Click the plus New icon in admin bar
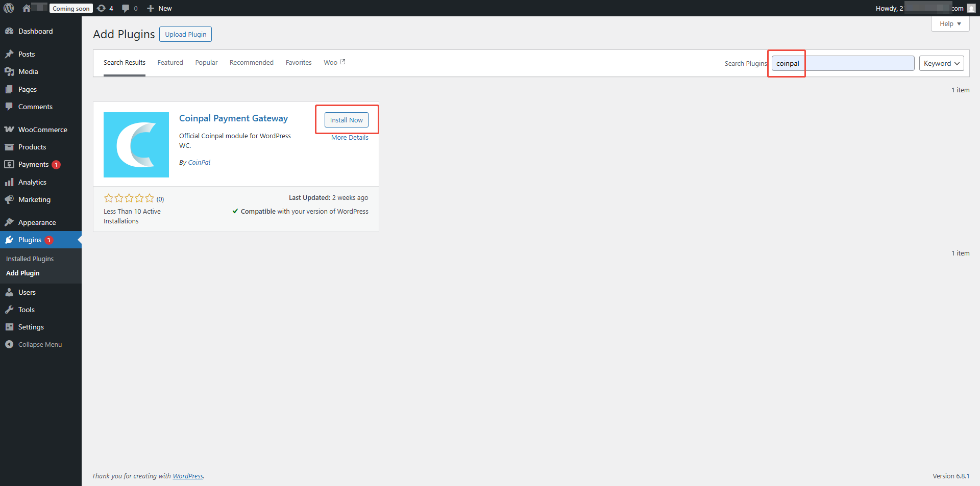The width and height of the screenshot is (980, 486). click(x=151, y=8)
